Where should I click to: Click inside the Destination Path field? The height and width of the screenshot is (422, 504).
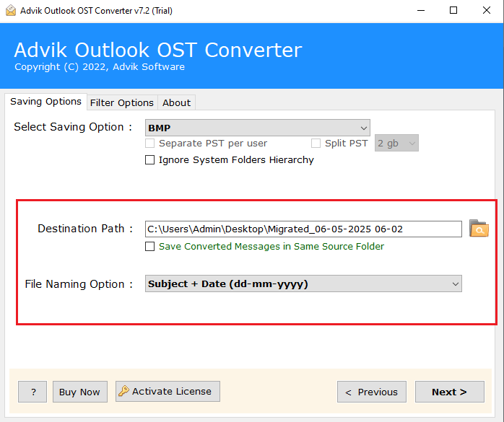pyautogui.click(x=303, y=229)
